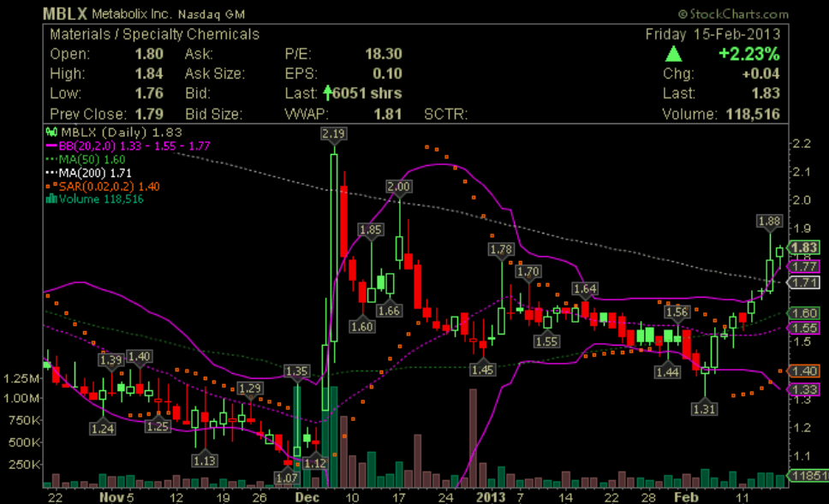Click the copyright StockCharts.com watermark
This screenshot has height=504, width=829.
[x=732, y=15]
